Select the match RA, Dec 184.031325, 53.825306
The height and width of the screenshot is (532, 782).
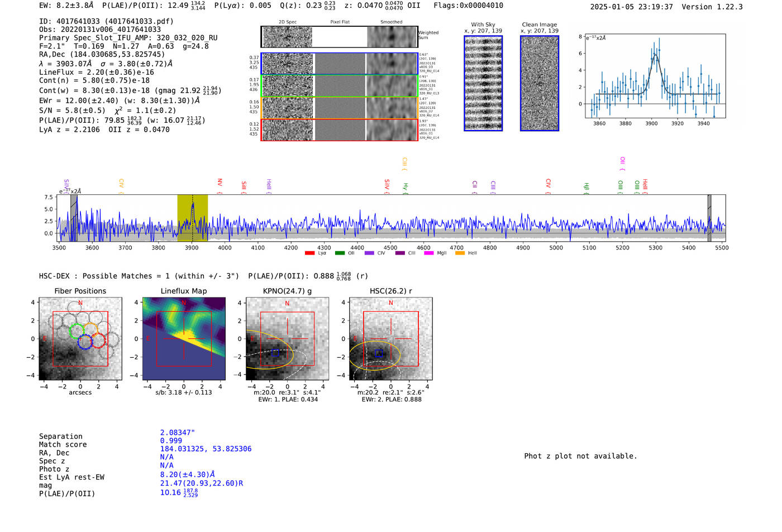206,449
